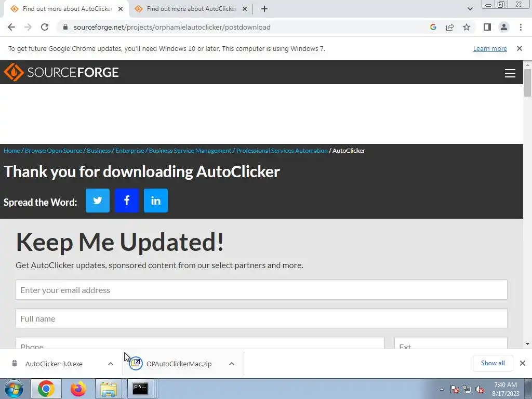The width and height of the screenshot is (532, 399).
Task: Toggle the Chrome side panel
Action: 487,27
